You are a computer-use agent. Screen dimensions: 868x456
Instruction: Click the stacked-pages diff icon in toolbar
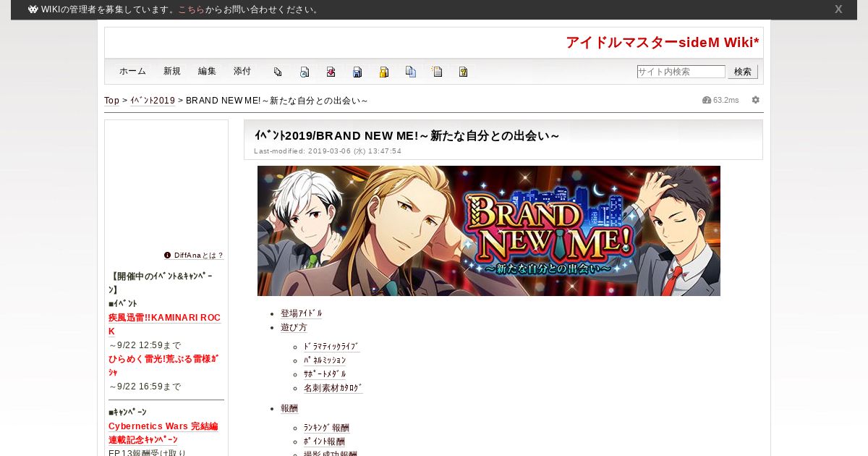coord(278,72)
